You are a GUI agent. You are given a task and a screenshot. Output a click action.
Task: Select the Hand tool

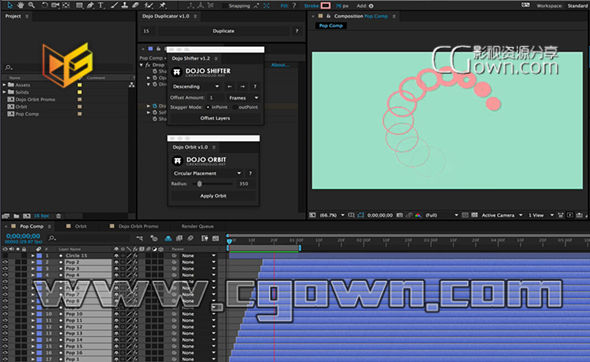tap(20, 5)
